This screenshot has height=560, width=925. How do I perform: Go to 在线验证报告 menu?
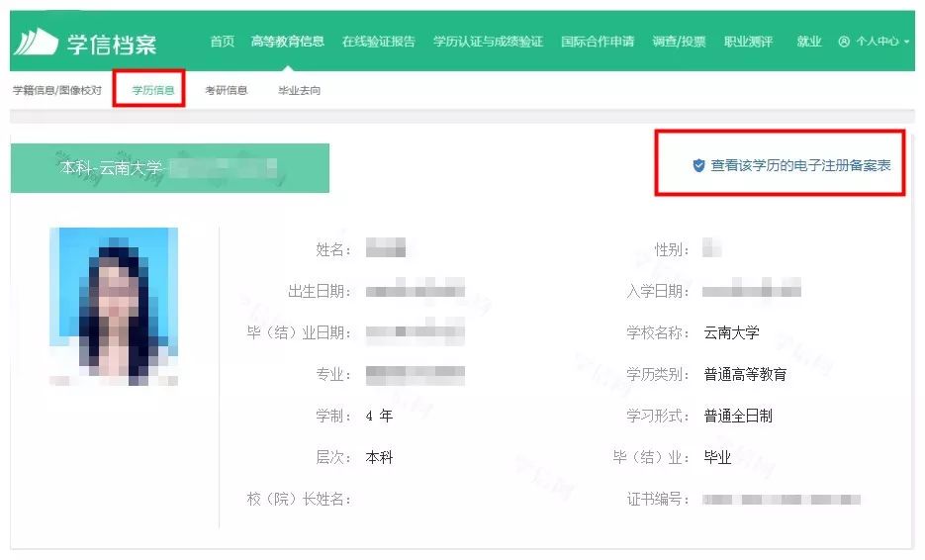tap(379, 42)
